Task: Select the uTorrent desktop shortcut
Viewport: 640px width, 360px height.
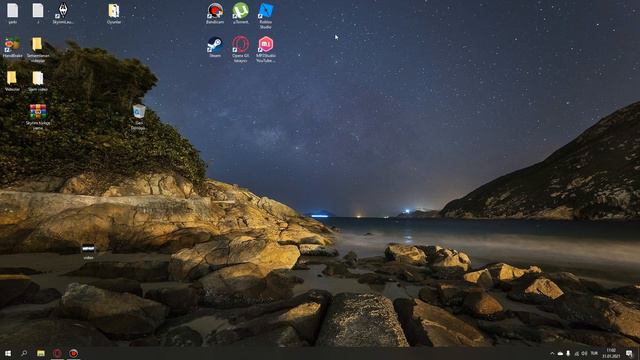Action: pos(240,13)
